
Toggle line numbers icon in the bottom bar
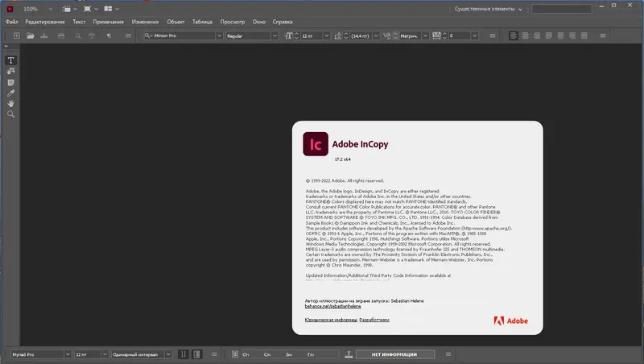point(184,354)
